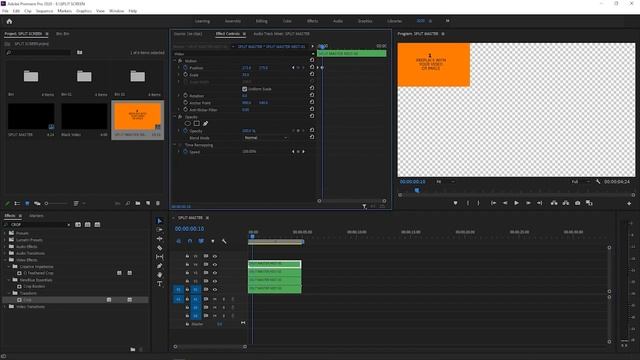This screenshot has width=640, height=360.
Task: Select the Type tool
Action: pos(160,284)
